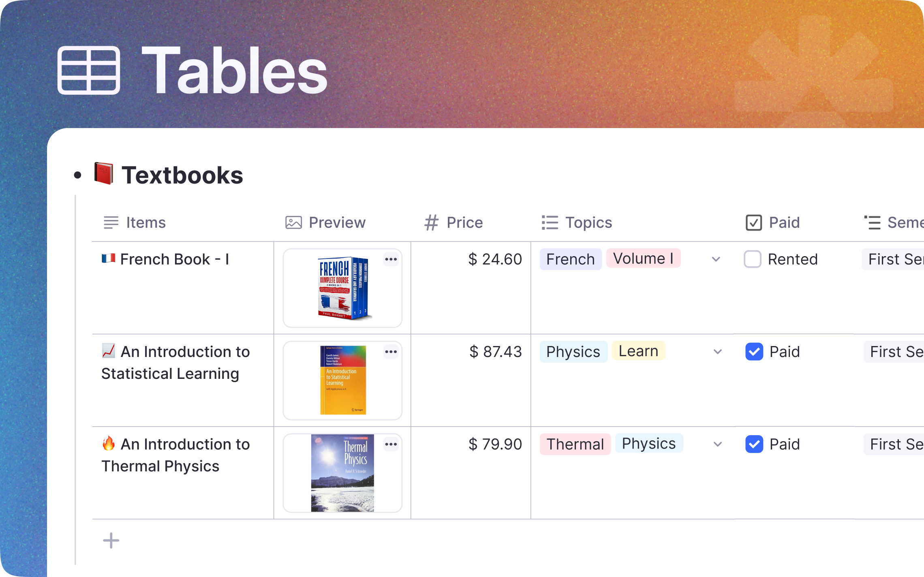Expand Topics dropdown for Statistical Learning row

(x=718, y=352)
